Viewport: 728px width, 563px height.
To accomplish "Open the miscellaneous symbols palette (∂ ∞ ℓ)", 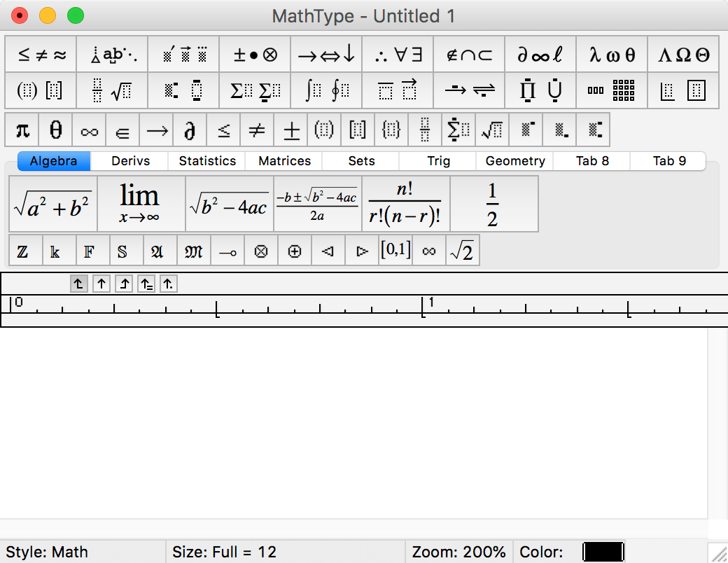I will 540,55.
